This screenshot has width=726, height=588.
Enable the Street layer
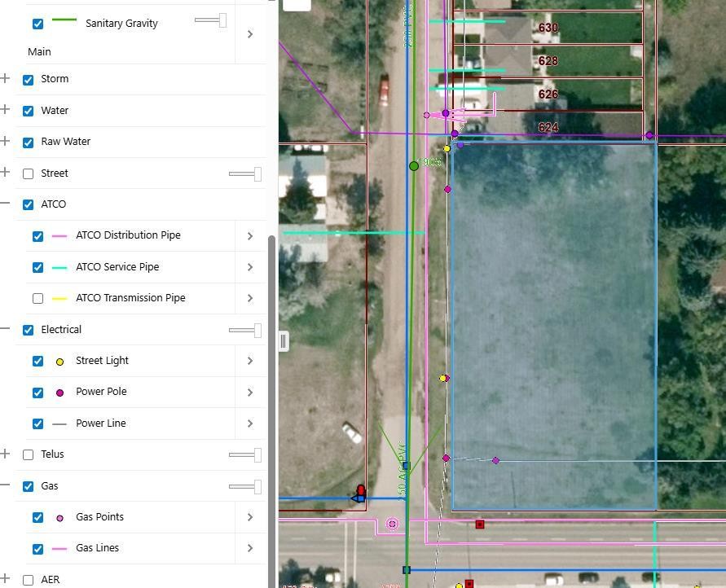(28, 173)
